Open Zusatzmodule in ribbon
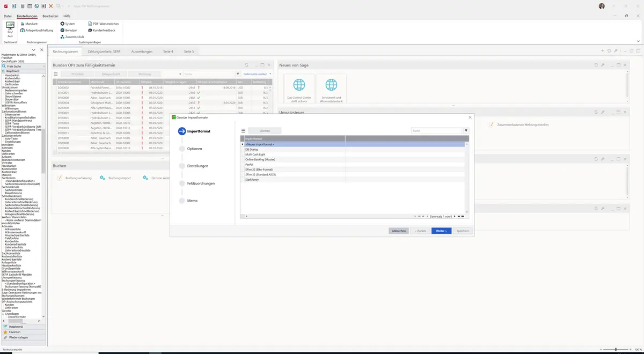The image size is (644, 354). [x=72, y=36]
